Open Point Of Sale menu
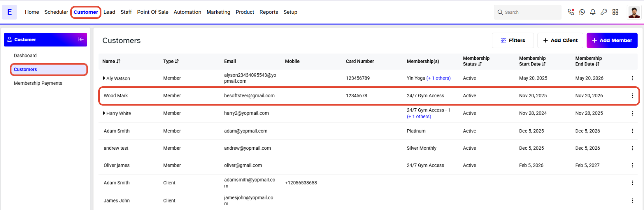 [153, 12]
